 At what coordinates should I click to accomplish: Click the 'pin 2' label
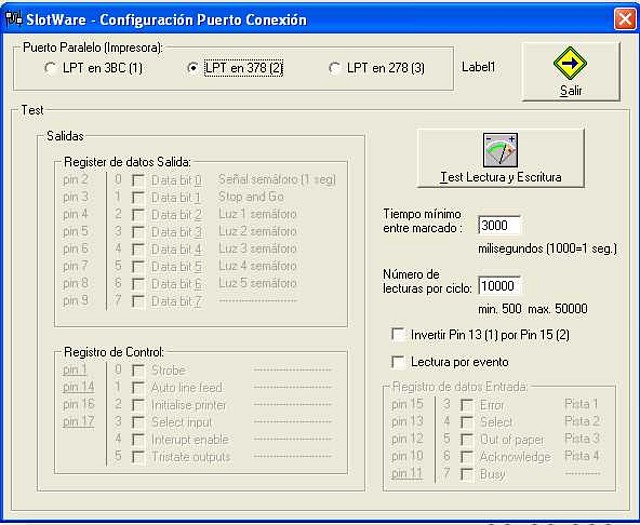pos(76,180)
